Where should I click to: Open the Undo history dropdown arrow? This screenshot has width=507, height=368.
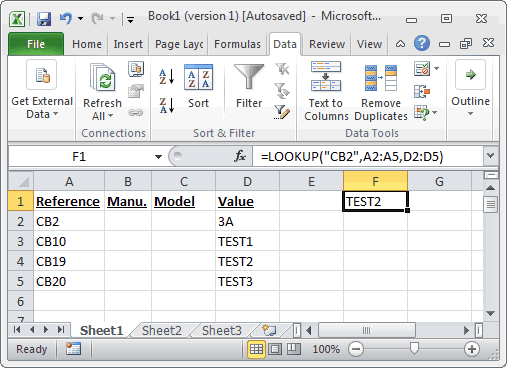[x=80, y=18]
